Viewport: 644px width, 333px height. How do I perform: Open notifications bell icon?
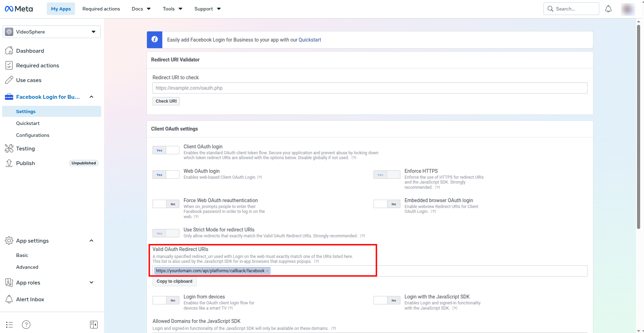coord(608,9)
